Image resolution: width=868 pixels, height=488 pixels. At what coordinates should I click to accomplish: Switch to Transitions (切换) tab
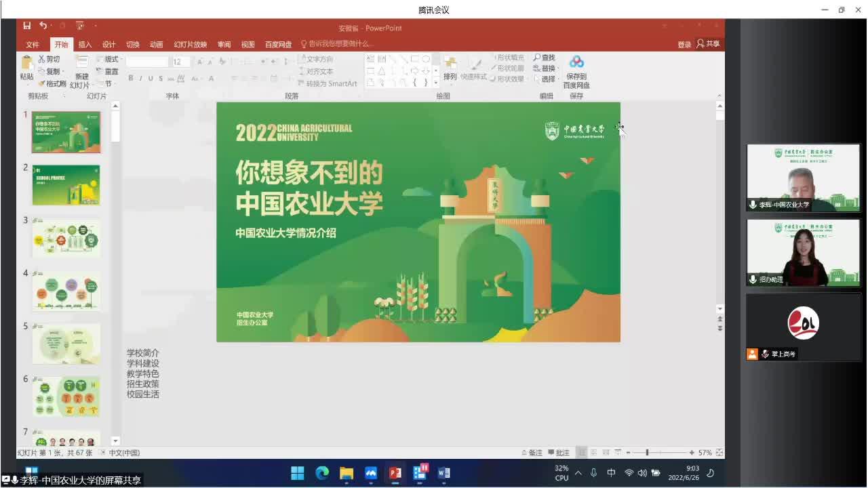click(133, 44)
